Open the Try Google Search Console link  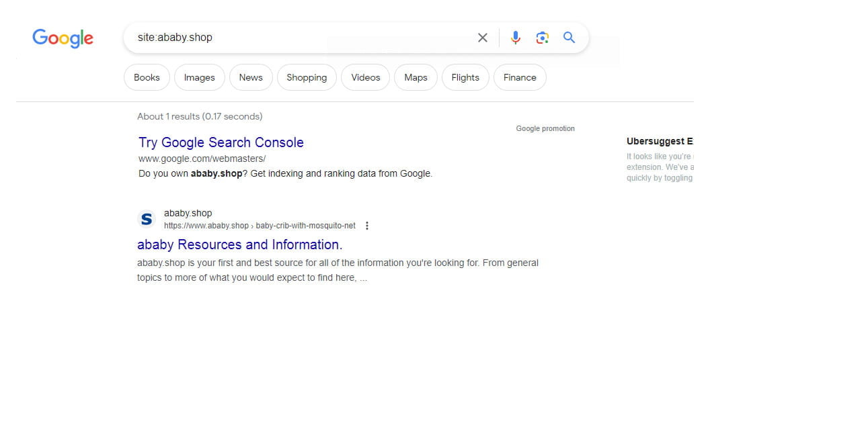[x=221, y=142]
